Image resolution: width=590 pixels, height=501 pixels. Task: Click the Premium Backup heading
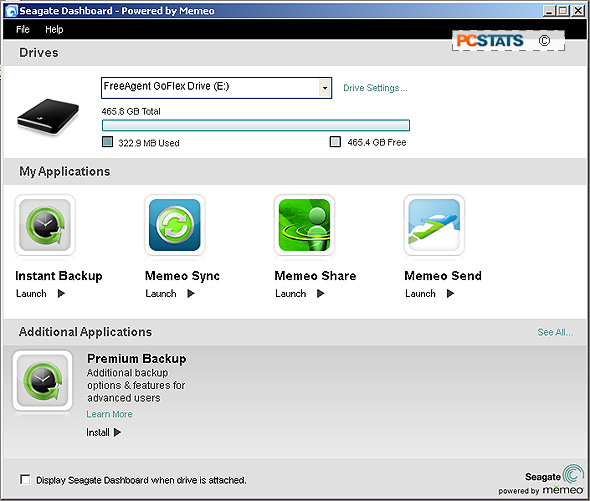point(137,359)
